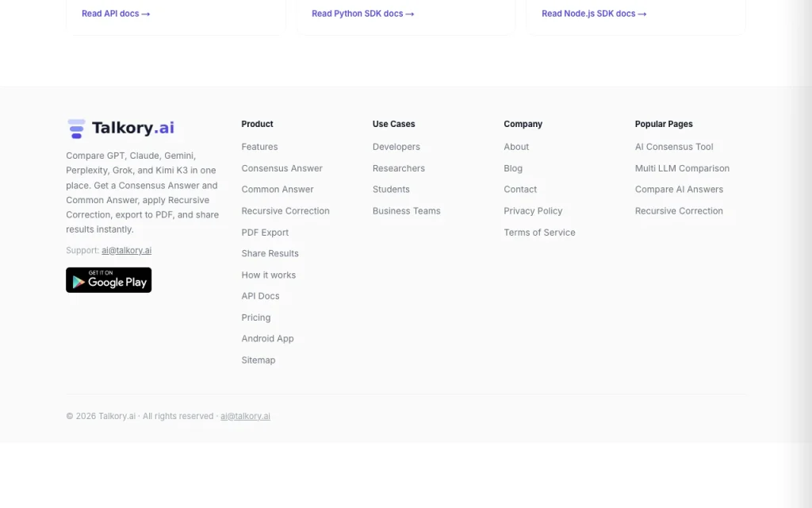Go to the Pricing page
The image size is (812, 508).
coord(256,317)
